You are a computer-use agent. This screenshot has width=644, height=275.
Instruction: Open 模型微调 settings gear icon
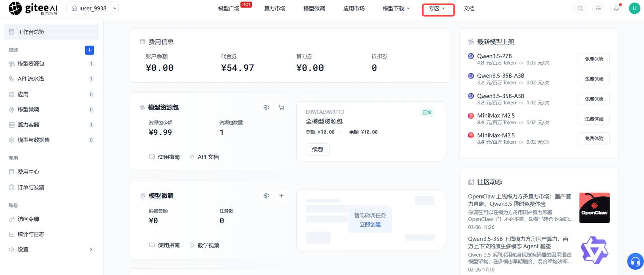tap(266, 196)
